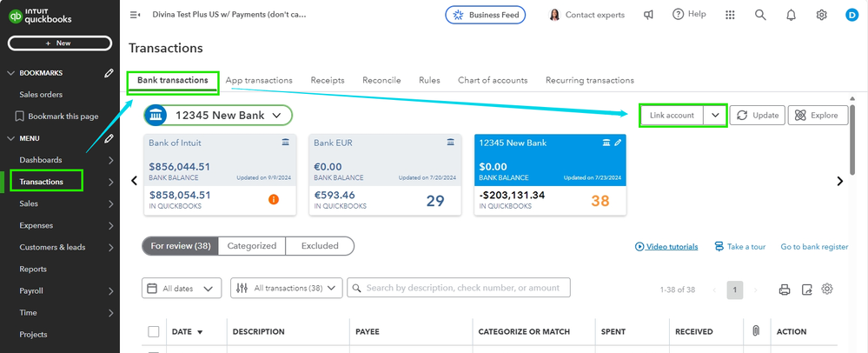The height and width of the screenshot is (353, 868).
Task: Click the megaphone announcements icon
Action: pyautogui.click(x=648, y=15)
